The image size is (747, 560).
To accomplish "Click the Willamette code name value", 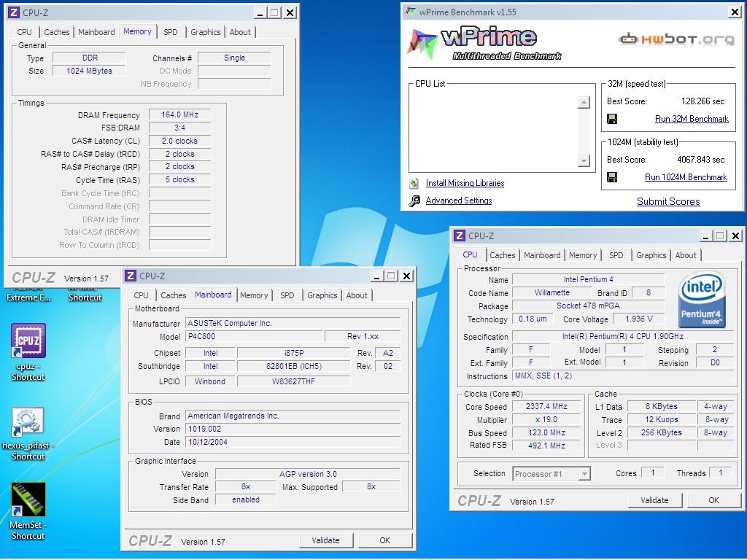I will point(551,293).
